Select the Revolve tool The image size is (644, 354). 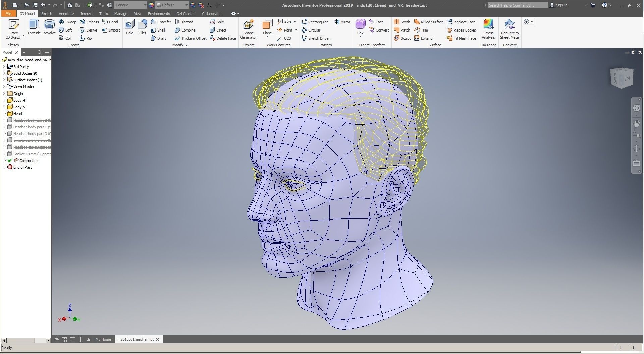pos(49,27)
